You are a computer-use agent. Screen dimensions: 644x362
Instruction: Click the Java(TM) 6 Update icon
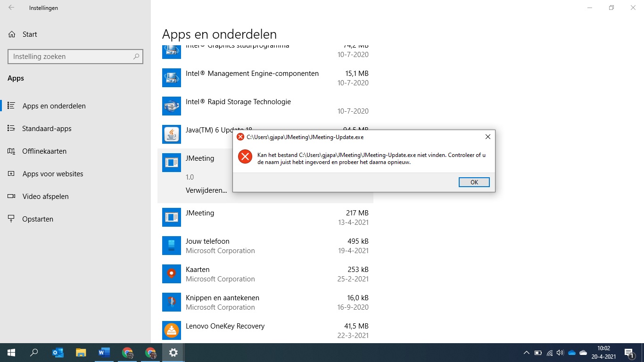(x=172, y=134)
